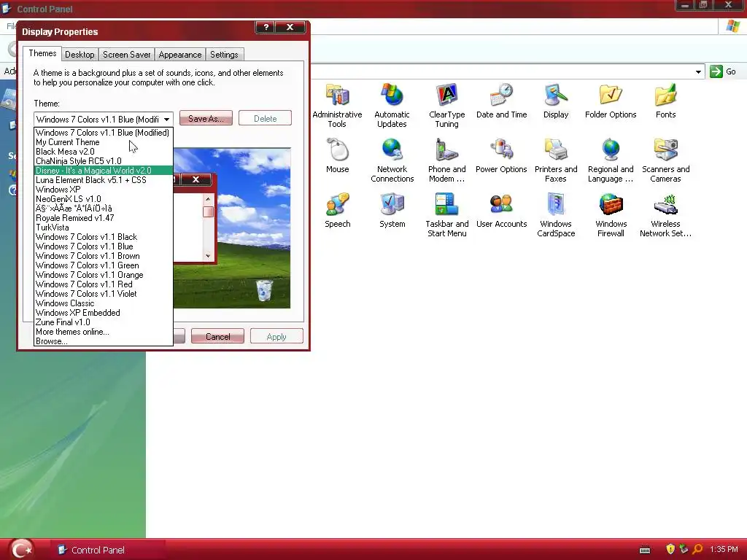The image size is (747, 560).
Task: Select Disney It's a Magical World theme
Action: click(103, 171)
